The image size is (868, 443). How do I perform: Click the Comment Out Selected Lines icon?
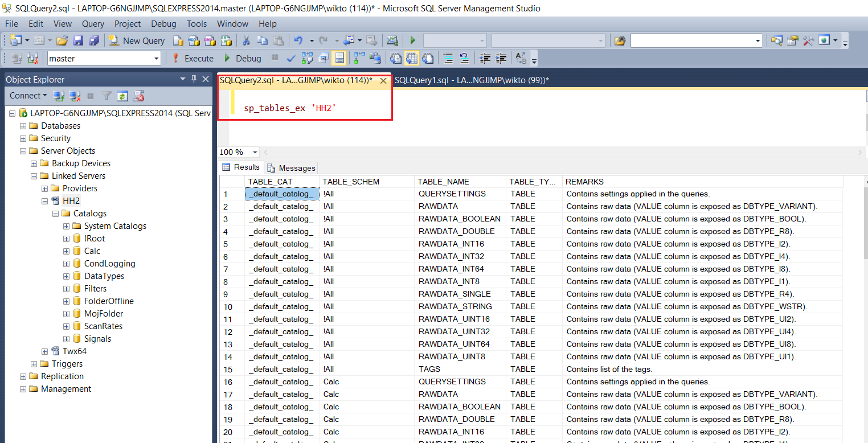448,58
